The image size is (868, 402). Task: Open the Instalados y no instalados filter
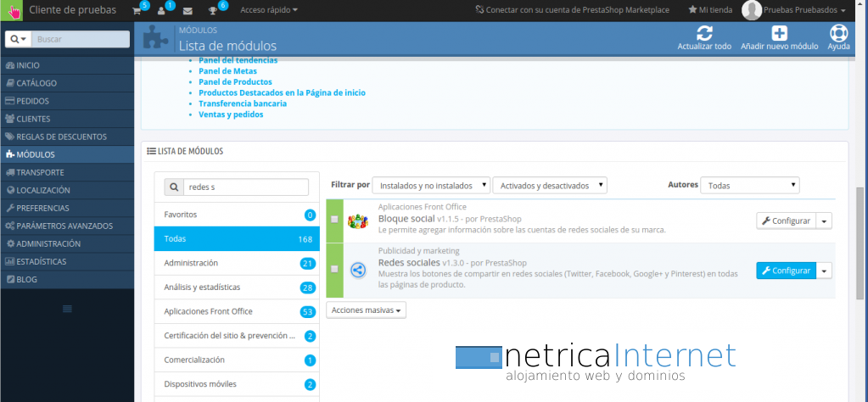(431, 185)
